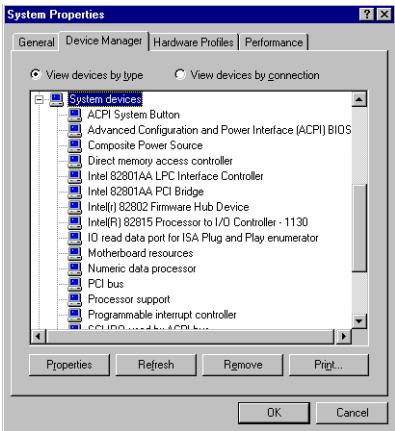
Task: Select PCI bus entry
Action: pyautogui.click(x=106, y=284)
